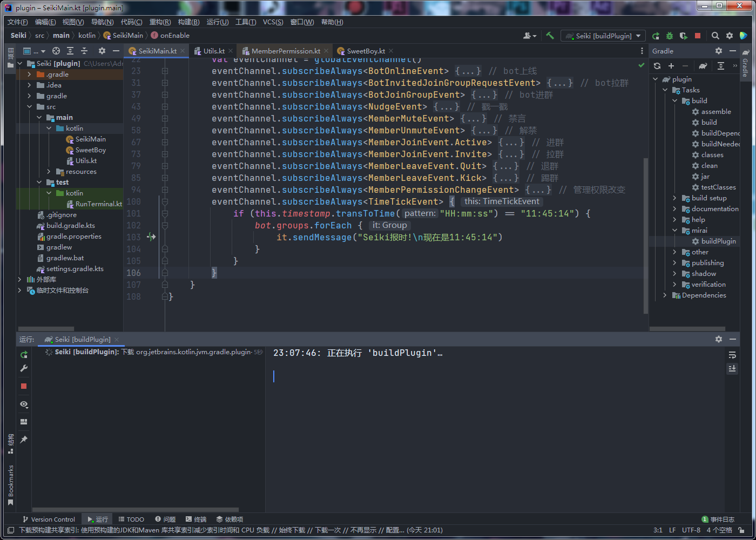Click the Gradle elephant execute task icon
Image resolution: width=756 pixels, height=540 pixels.
[703, 66]
